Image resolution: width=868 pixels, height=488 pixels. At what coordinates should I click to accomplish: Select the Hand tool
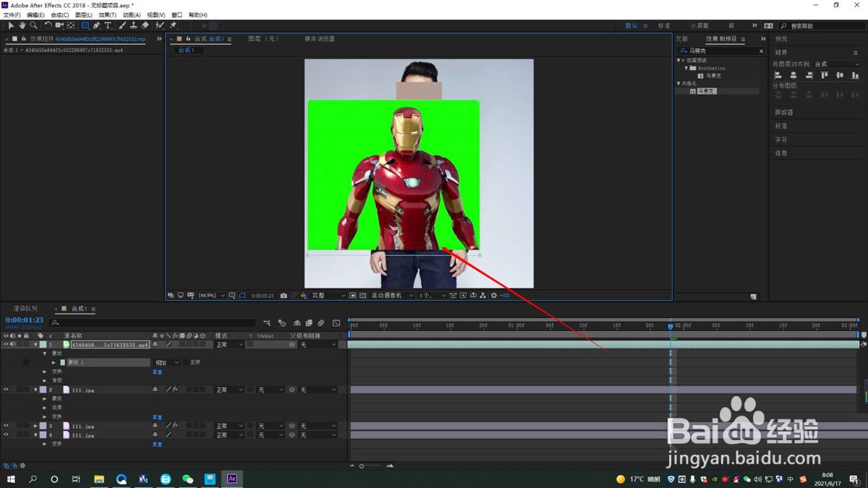pos(22,25)
